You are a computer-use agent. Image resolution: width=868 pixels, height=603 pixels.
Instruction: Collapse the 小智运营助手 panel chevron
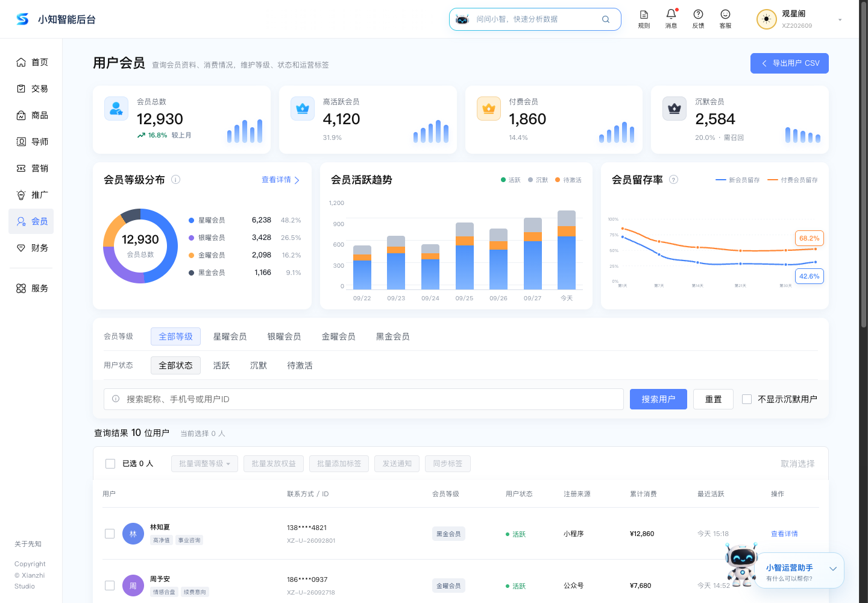pyautogui.click(x=833, y=569)
